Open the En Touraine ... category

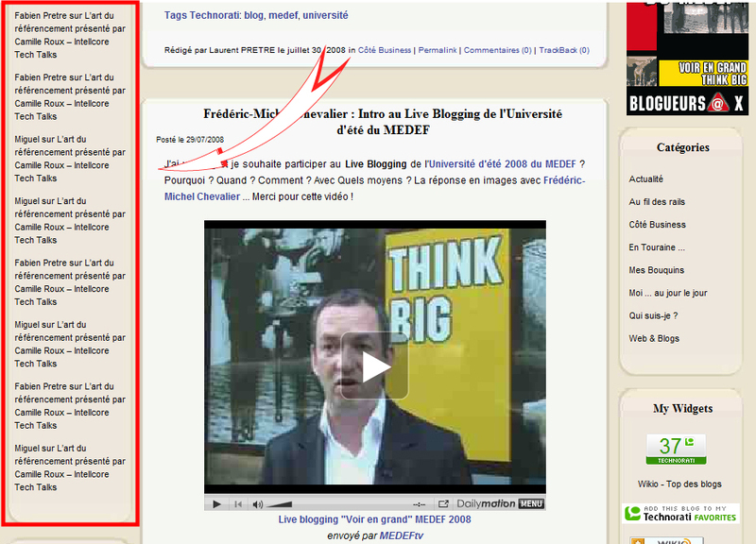657,247
